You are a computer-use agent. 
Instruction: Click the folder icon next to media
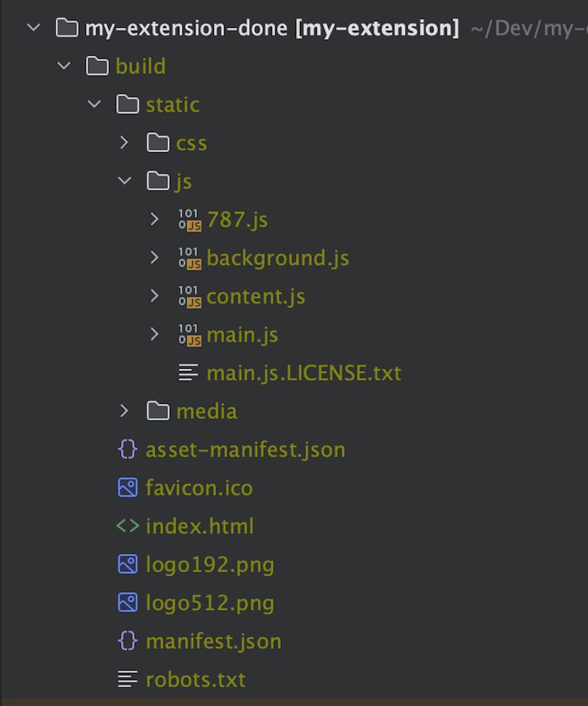tap(157, 411)
